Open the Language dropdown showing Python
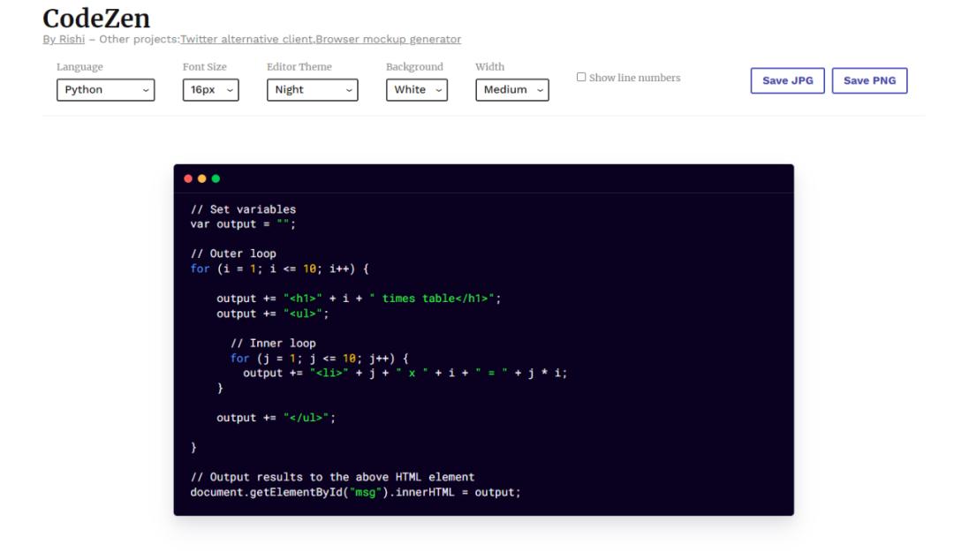Viewport: 954px width, 560px height. coord(105,89)
